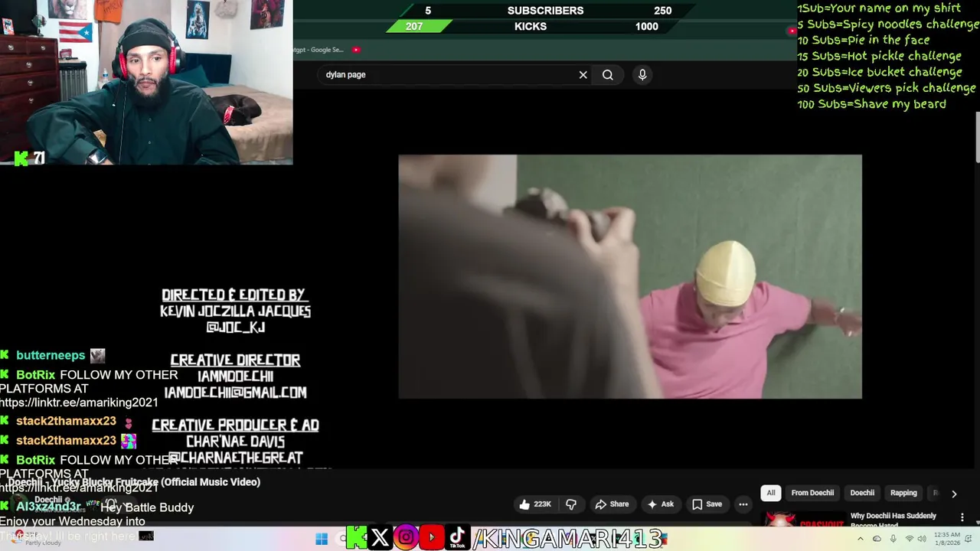
Task: Click the 'Doechii - Yucky Blucky Fruitcake' video title
Action: point(134,482)
